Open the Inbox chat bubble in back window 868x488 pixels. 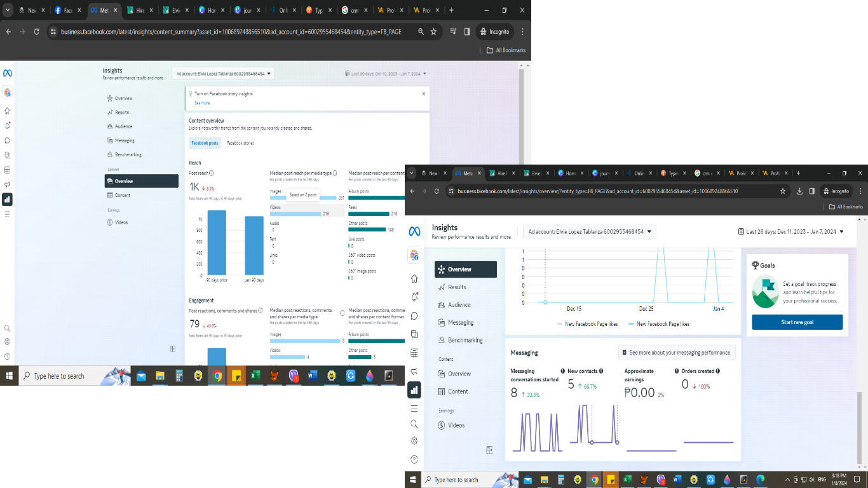coord(8,140)
